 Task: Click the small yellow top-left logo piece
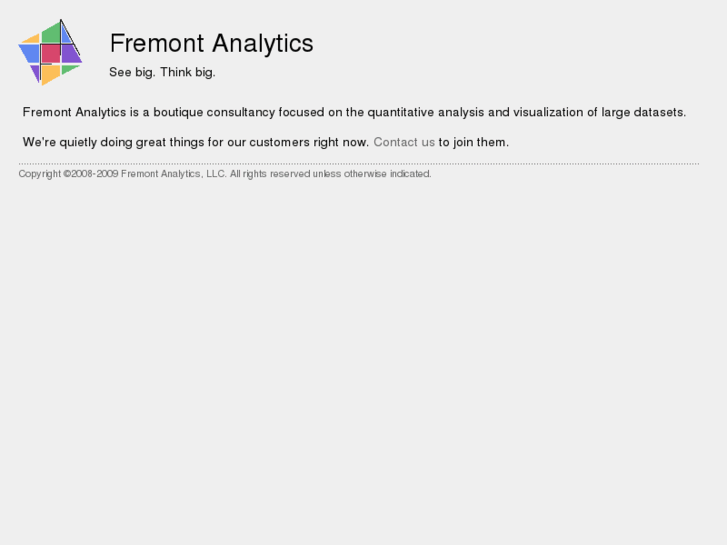[x=32, y=39]
